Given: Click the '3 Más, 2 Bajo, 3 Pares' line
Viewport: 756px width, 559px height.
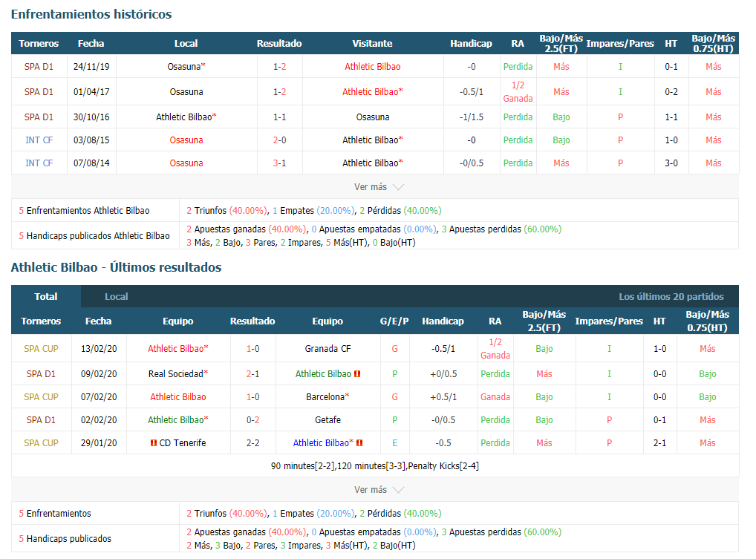Looking at the screenshot, I should [301, 243].
